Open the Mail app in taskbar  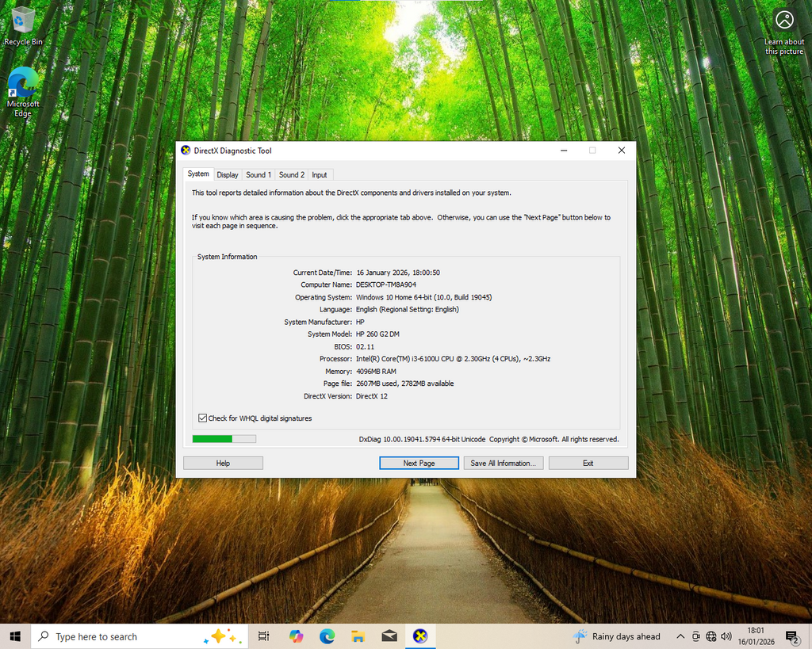[389, 636]
